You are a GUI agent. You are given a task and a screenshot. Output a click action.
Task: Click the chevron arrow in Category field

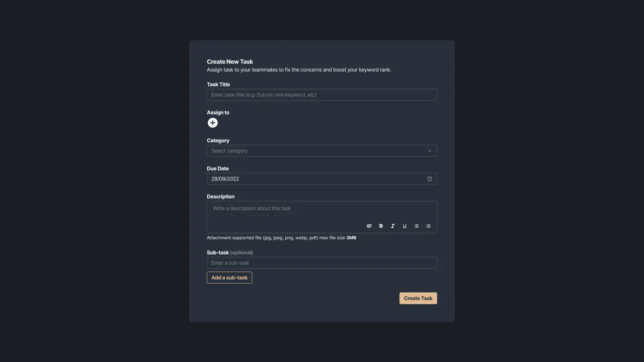click(x=430, y=151)
